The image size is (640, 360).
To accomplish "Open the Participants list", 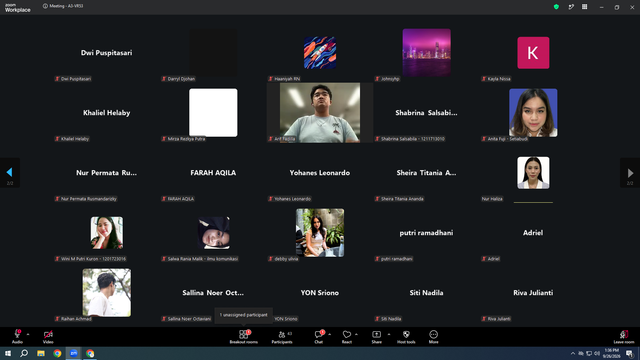I will point(282,337).
